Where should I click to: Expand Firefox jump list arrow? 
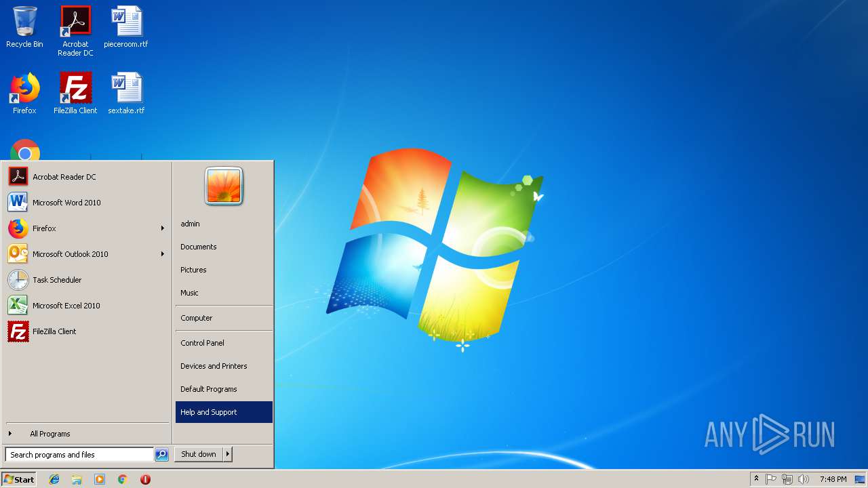coord(163,228)
